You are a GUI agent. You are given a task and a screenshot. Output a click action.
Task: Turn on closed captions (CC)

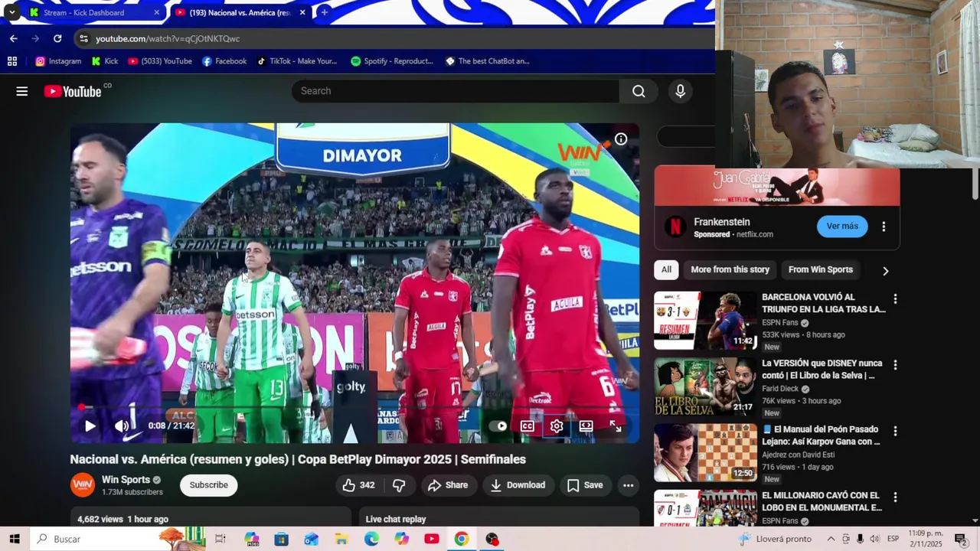528,426
